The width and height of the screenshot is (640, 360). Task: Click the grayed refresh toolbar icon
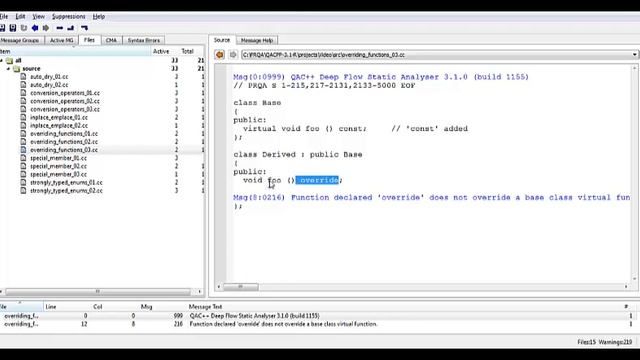[x=24, y=28]
